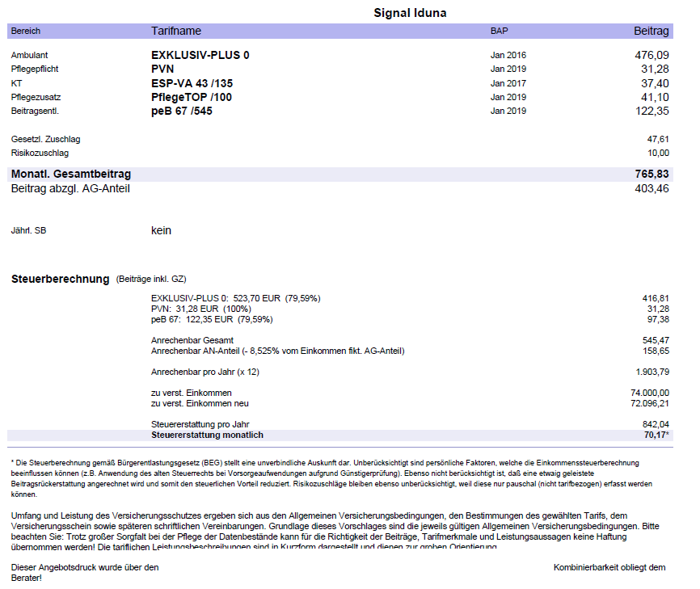The height and width of the screenshot is (589, 700).
Task: Select the Steuererstattung pro Jahr amount 842,04
Action: coord(657,424)
